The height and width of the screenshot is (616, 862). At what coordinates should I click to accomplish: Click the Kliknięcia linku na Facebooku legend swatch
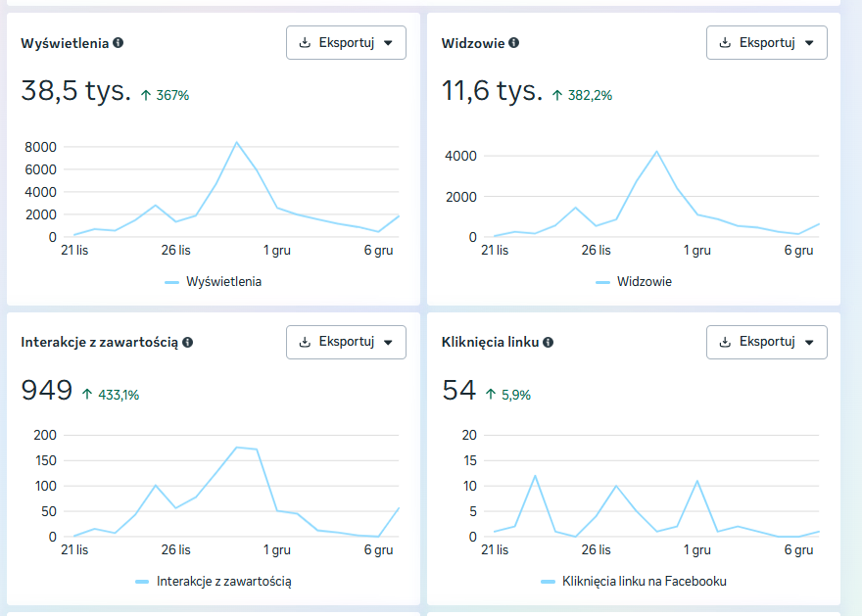(x=548, y=582)
